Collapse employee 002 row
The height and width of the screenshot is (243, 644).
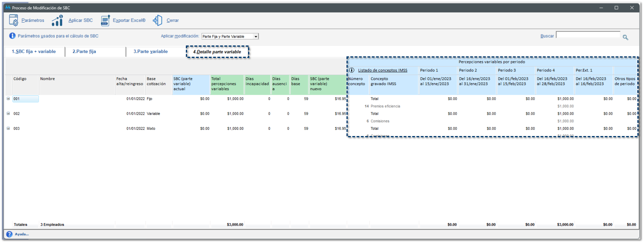click(x=8, y=114)
